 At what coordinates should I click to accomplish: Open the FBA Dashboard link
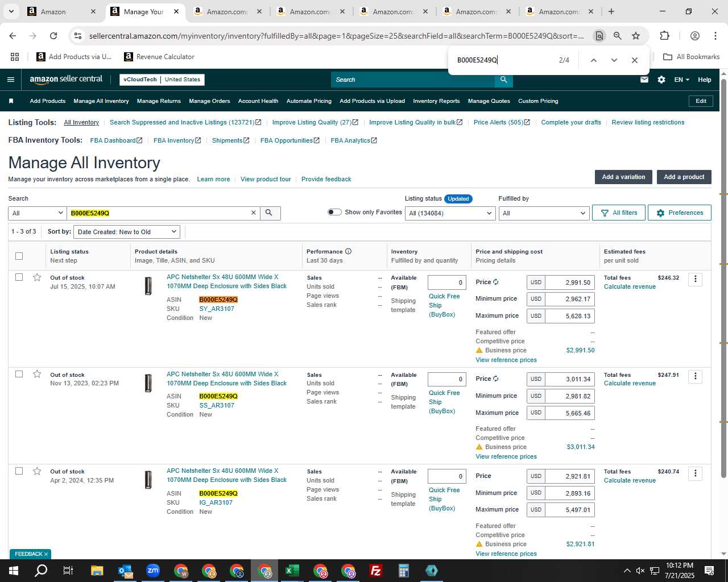116,140
